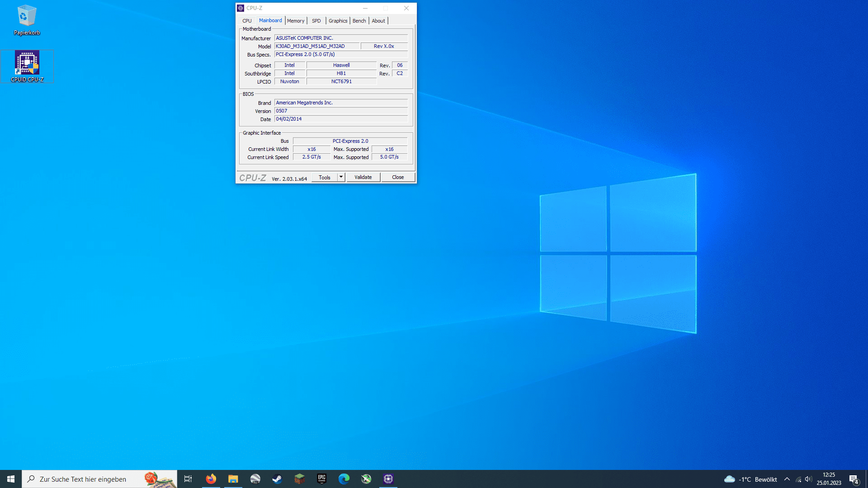Open network status tray icon
868x488 pixels.
pyautogui.click(x=798, y=479)
